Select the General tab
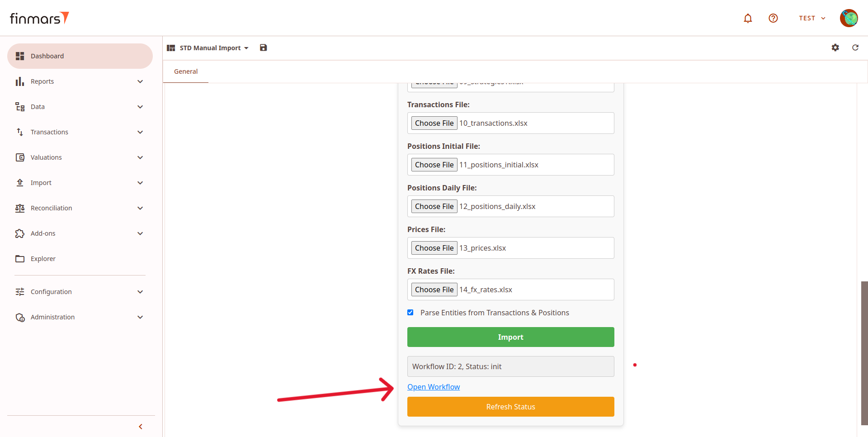The height and width of the screenshot is (437, 868). (186, 71)
